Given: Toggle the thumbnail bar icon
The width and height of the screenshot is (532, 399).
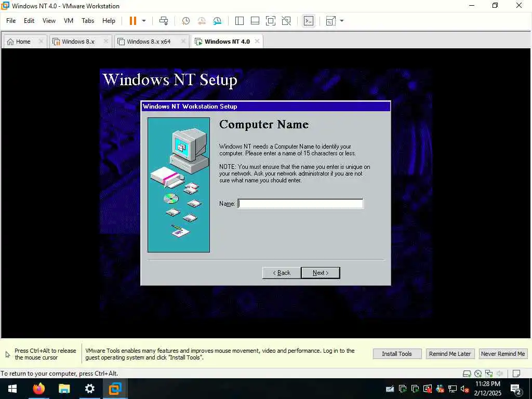Looking at the screenshot, I should (255, 21).
